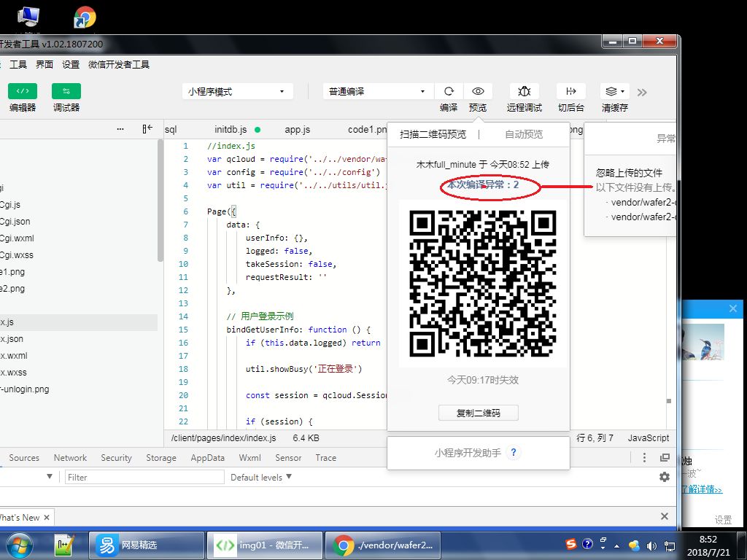Switch to the sql editor tab
Screen dimensions: 747x560
[171, 130]
